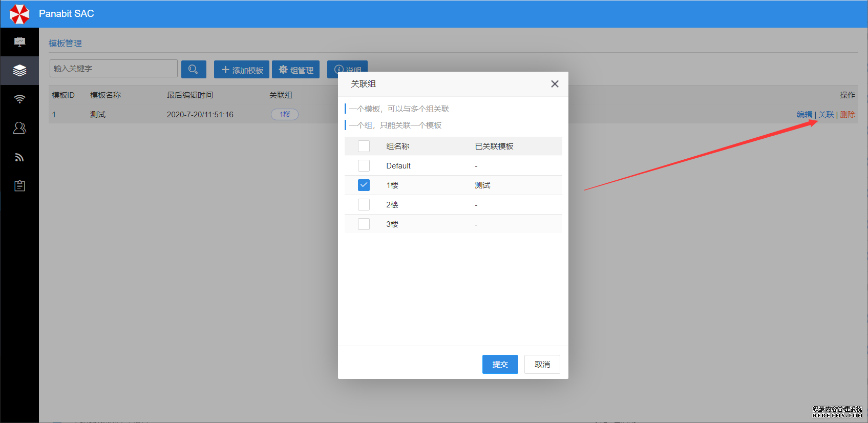
Task: Click the 组名称 column header
Action: pos(398,146)
